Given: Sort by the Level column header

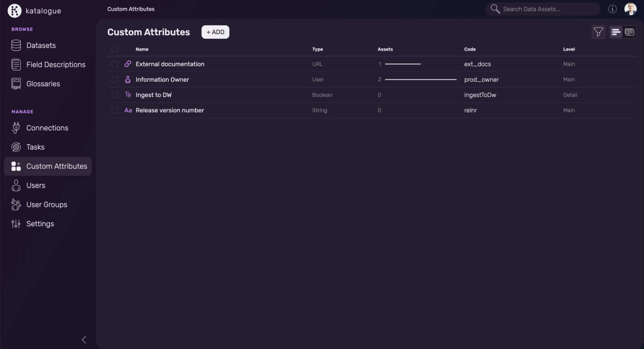Looking at the screenshot, I should click(x=569, y=49).
